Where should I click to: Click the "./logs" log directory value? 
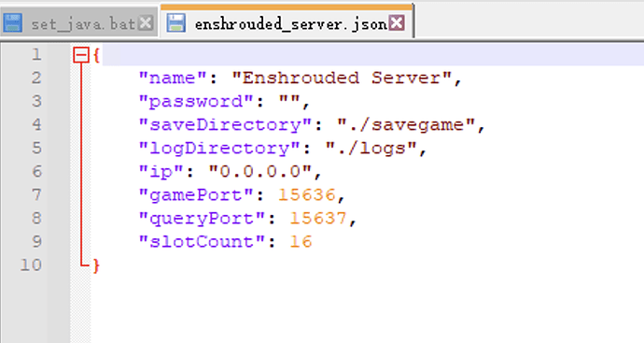[371, 148]
